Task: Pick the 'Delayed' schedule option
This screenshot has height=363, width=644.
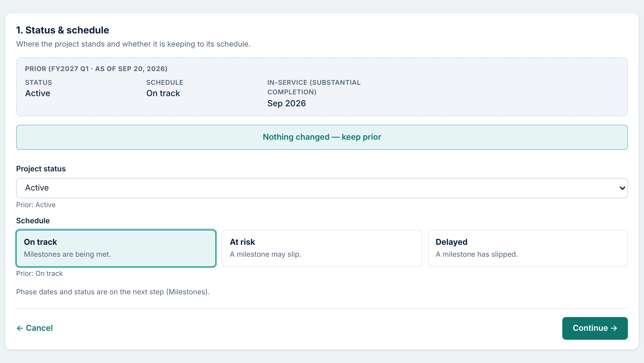Action: point(528,248)
